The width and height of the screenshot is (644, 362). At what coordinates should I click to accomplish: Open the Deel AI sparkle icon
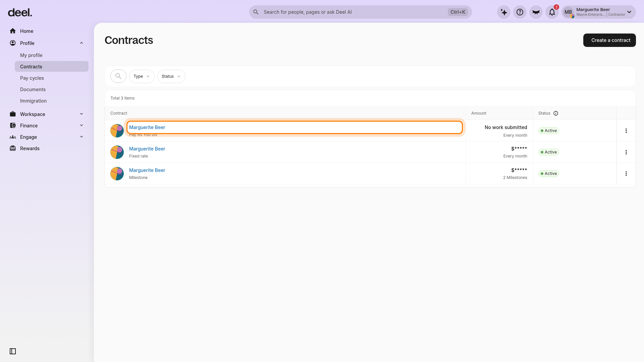click(504, 12)
